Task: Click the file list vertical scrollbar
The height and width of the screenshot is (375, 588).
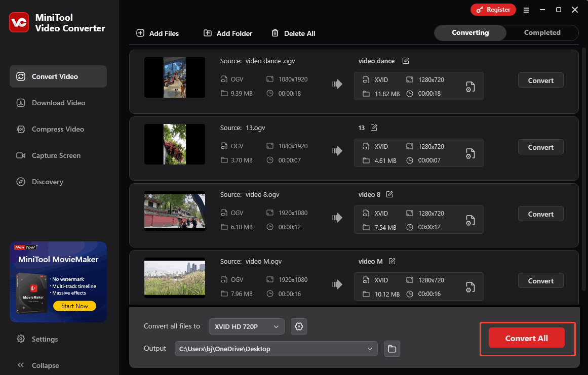Action: tap(583, 169)
